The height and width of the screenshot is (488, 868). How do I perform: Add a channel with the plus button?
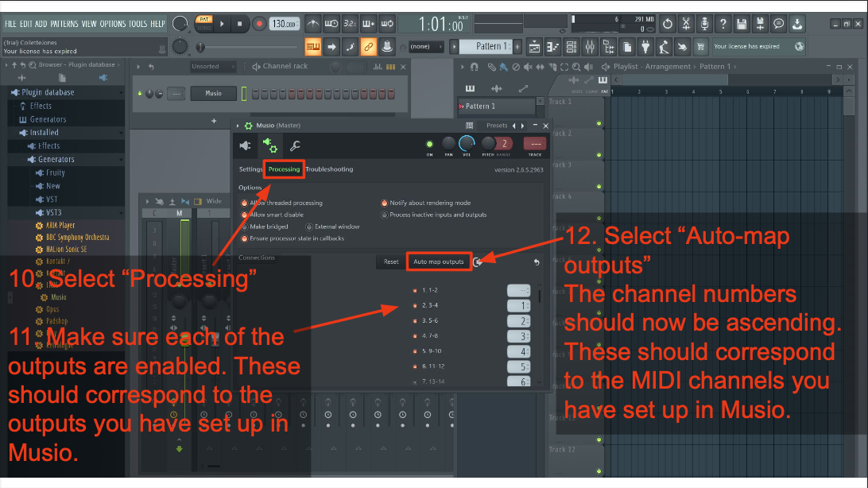point(214,121)
